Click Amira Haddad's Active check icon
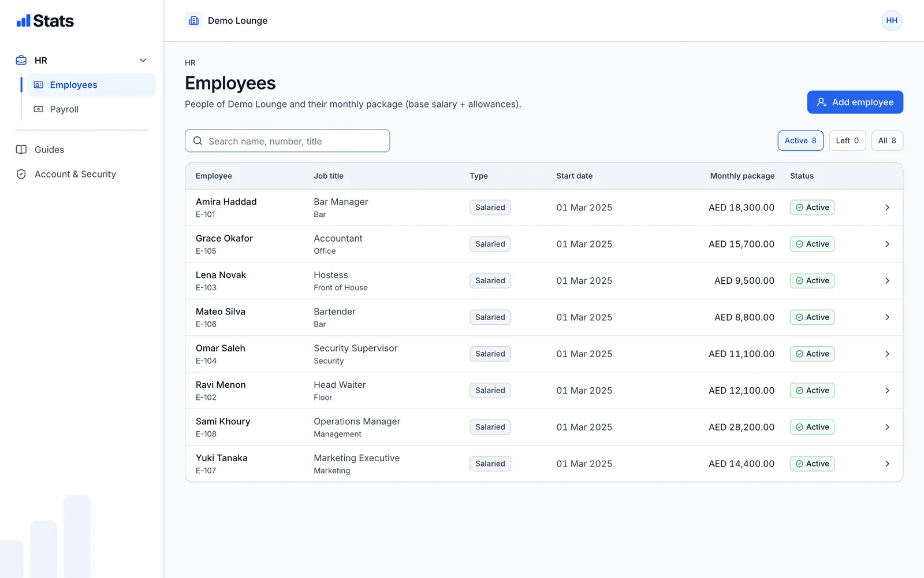 799,208
